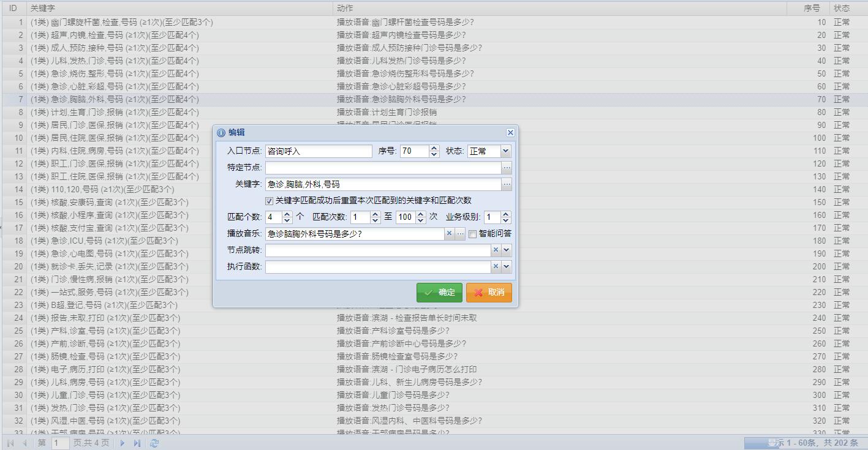Clear the 执行函数 selection
The image size is (868, 450).
click(496, 267)
